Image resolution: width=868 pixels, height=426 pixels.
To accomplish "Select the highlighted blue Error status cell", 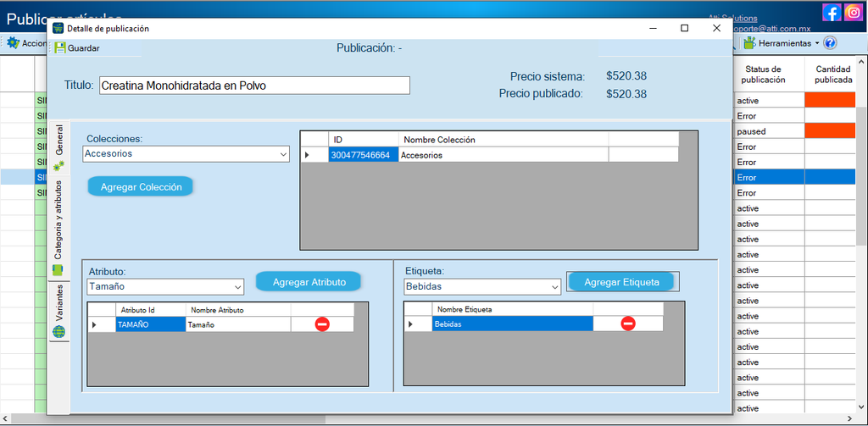I will (x=769, y=178).
